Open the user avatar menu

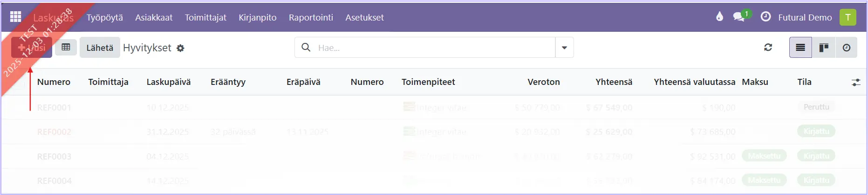(847, 17)
